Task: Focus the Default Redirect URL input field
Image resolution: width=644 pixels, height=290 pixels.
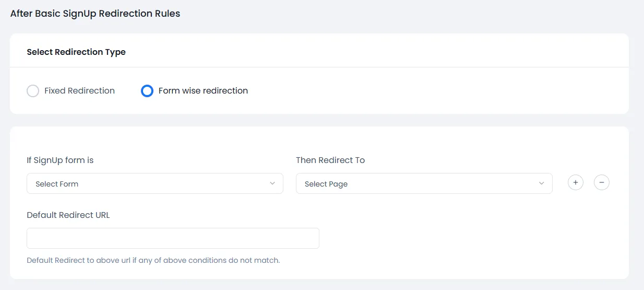Action: (173, 238)
